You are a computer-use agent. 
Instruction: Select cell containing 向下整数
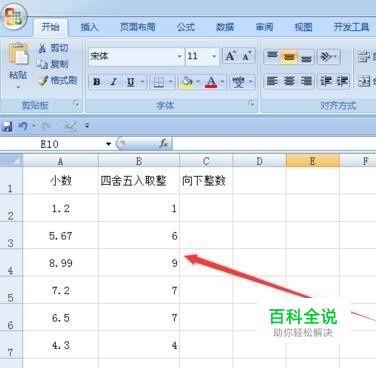tap(206, 181)
